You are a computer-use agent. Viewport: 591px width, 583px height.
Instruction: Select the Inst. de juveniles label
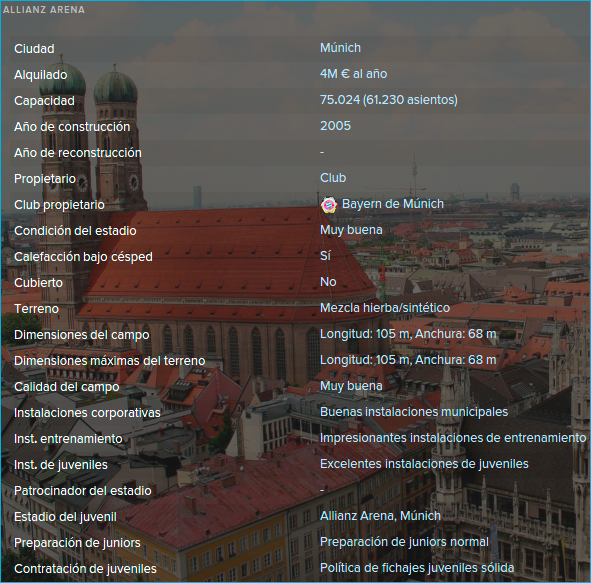pos(61,465)
